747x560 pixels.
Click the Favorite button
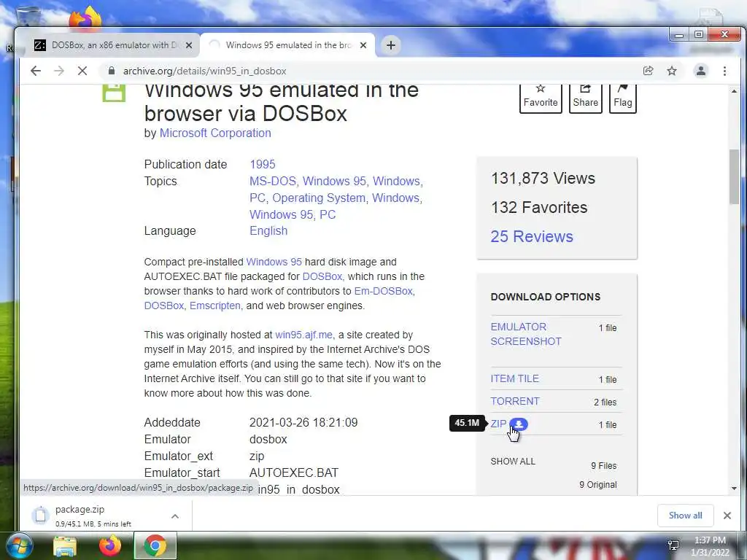click(541, 98)
